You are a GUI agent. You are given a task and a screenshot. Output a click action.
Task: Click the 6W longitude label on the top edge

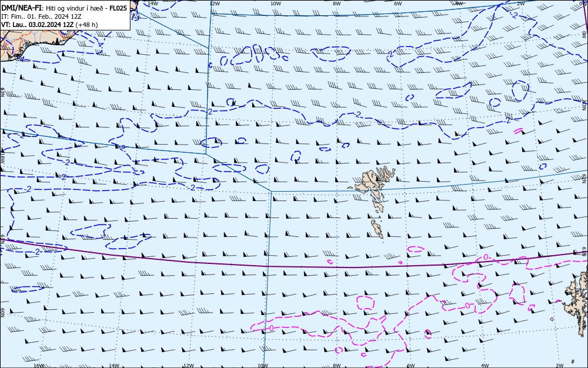(x=398, y=4)
